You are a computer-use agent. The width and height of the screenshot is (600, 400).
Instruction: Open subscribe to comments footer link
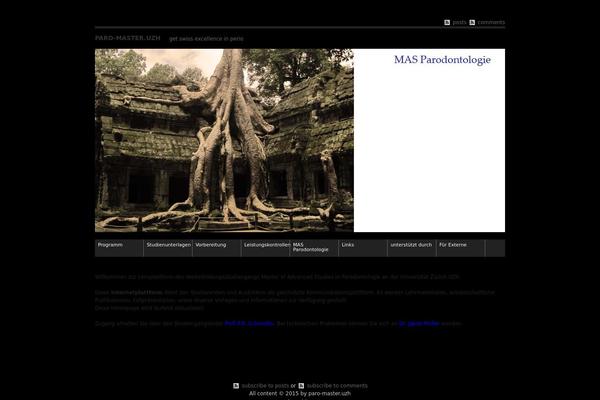point(337,386)
